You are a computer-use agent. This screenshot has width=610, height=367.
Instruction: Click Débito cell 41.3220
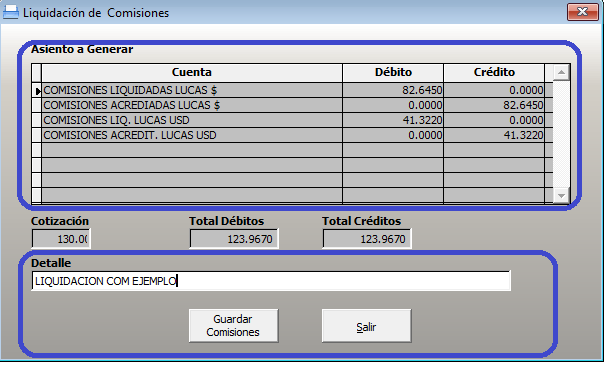click(x=393, y=120)
